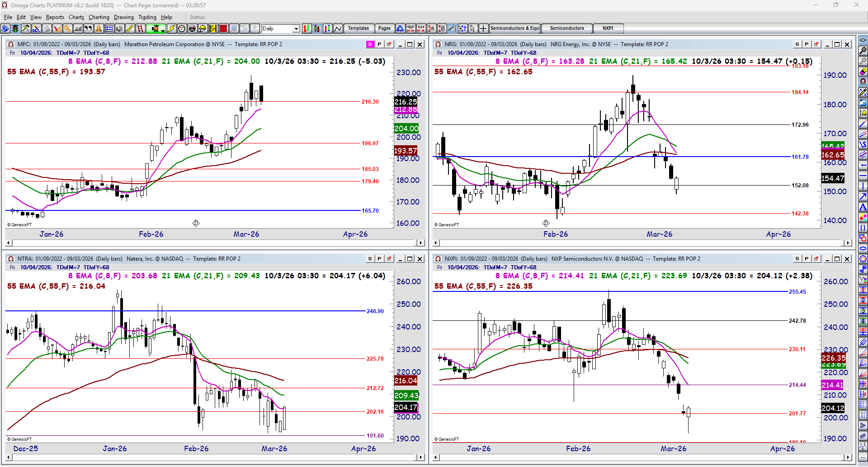Click scroll-right arrow on NTRA chart scrollbar
Image resolution: width=868 pixels, height=467 pixels.
(x=421, y=457)
